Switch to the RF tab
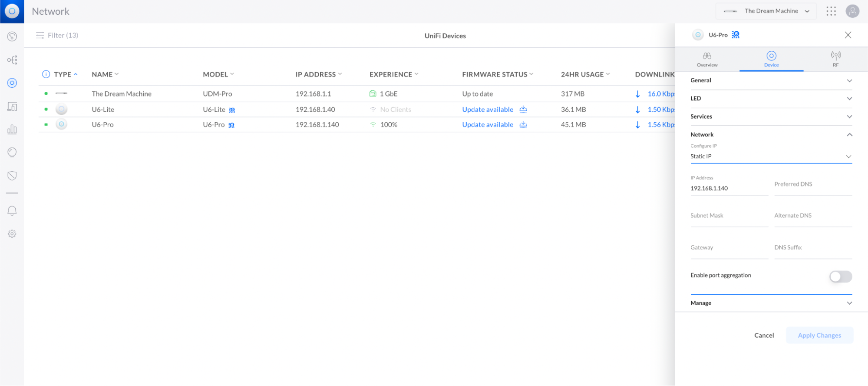 tap(835, 60)
